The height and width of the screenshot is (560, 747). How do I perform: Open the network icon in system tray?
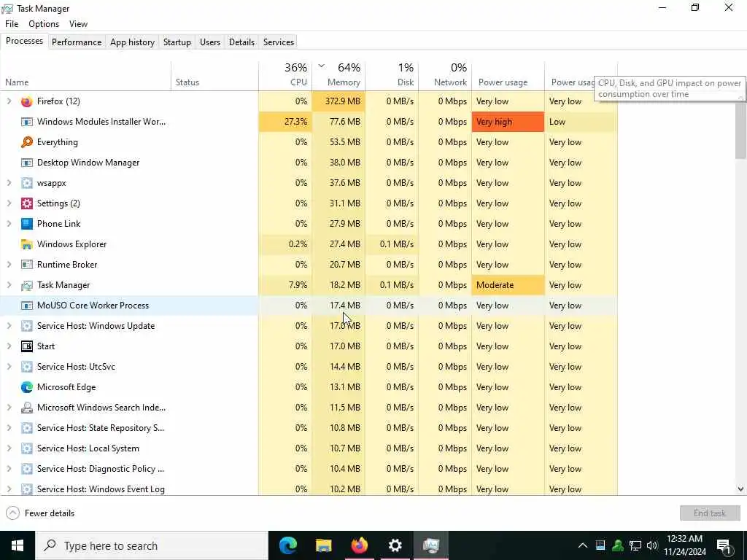click(635, 545)
